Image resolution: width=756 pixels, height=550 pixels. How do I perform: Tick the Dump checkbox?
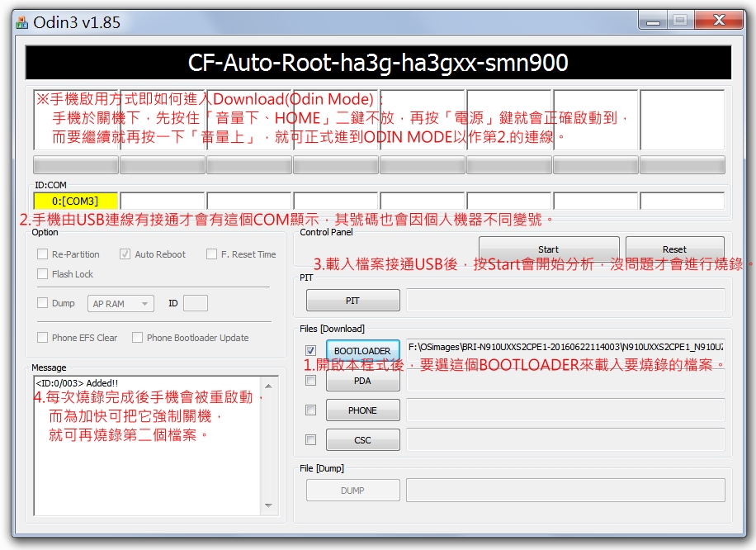(x=42, y=302)
